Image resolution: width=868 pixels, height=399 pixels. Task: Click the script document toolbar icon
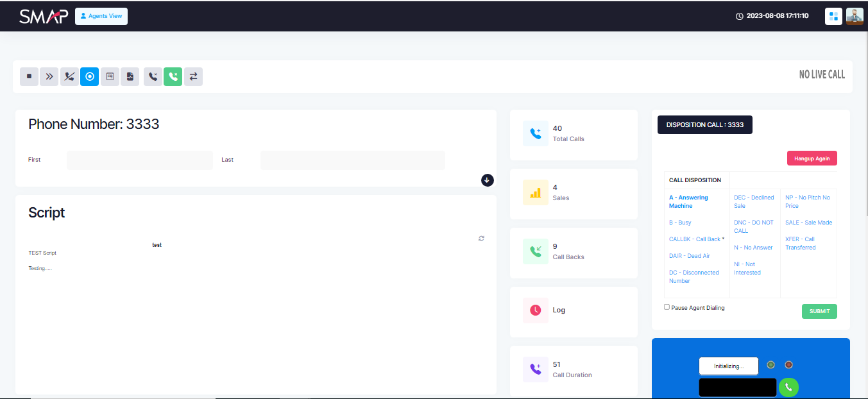click(x=130, y=76)
